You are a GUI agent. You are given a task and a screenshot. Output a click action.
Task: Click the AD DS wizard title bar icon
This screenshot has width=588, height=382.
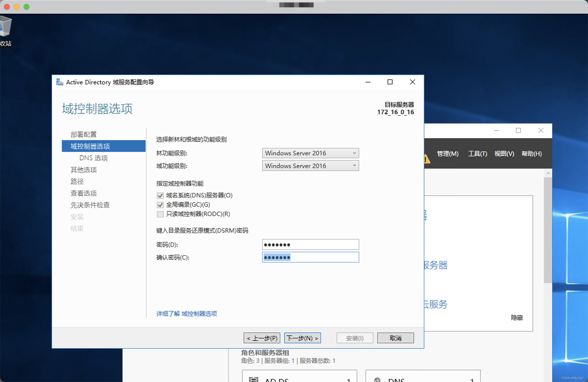[x=60, y=82]
